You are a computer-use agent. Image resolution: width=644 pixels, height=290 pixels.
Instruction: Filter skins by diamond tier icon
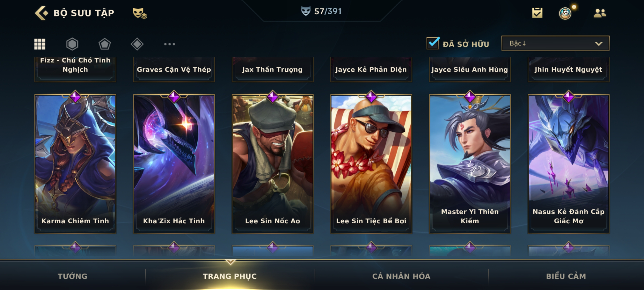pyautogui.click(x=137, y=44)
